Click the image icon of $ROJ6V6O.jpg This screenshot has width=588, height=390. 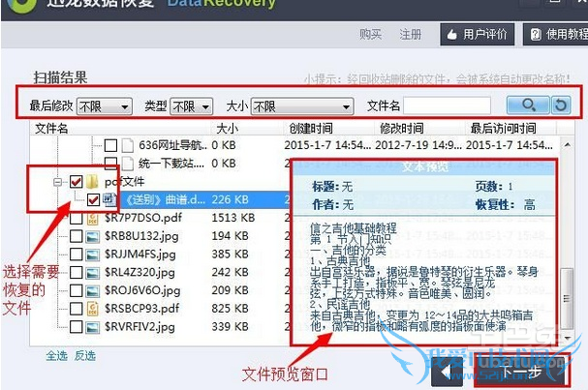click(x=92, y=290)
